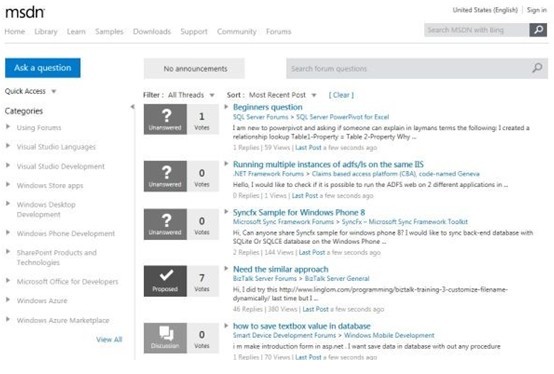Screen dimensions: 554x374
Task: Expand the Windows Azure category
Action: click(8, 299)
